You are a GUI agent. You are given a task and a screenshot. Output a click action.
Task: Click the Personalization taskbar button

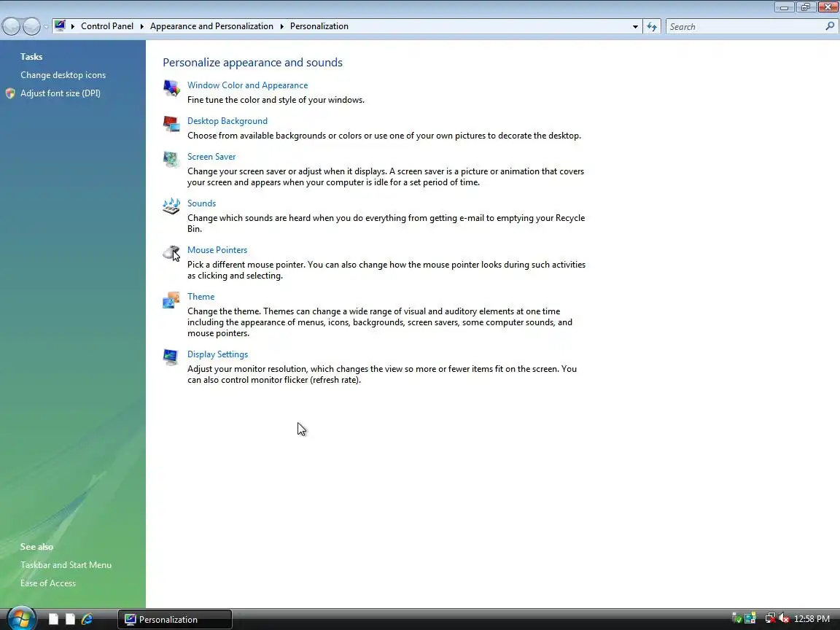175,619
